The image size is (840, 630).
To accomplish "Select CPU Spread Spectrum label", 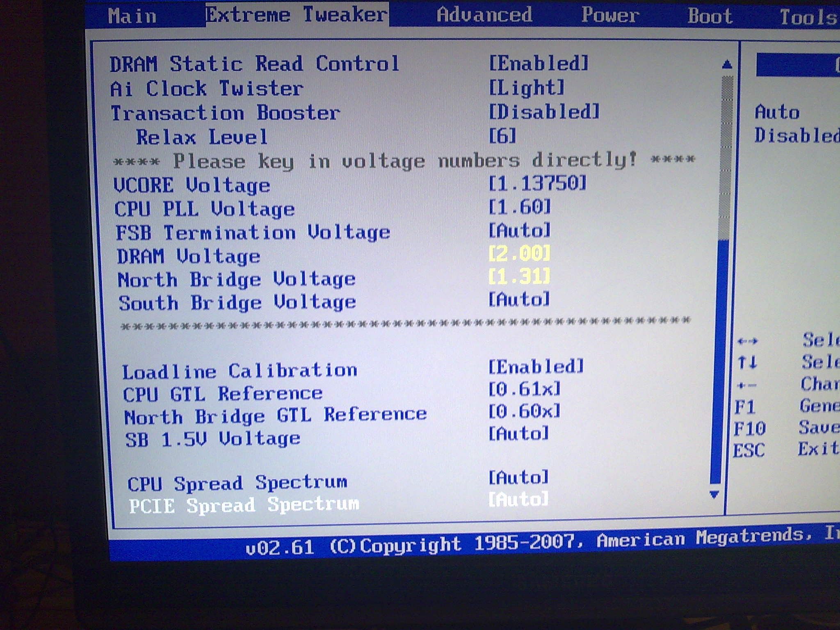I will coord(237,483).
